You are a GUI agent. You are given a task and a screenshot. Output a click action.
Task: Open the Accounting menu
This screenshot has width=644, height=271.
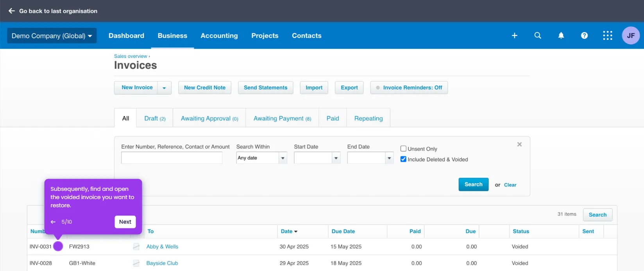click(x=219, y=36)
